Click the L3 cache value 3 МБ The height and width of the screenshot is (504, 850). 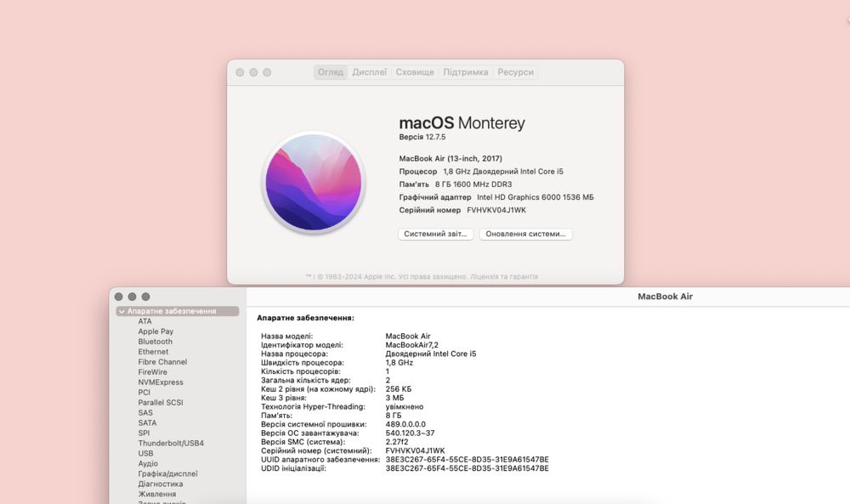(394, 398)
